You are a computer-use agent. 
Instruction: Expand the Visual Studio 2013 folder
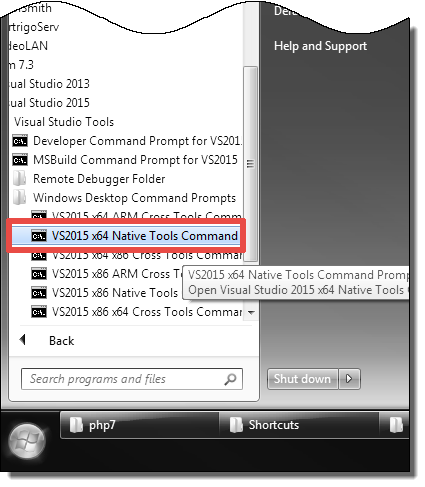[x=49, y=84]
